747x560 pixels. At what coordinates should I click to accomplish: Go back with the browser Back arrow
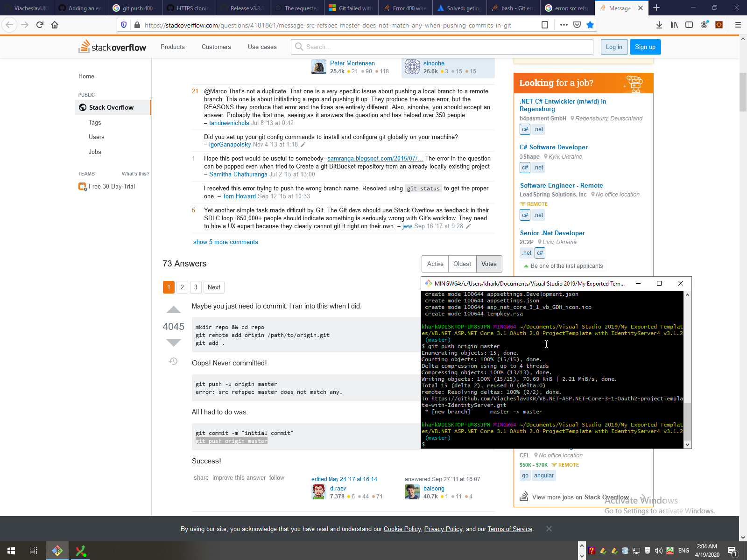10,25
